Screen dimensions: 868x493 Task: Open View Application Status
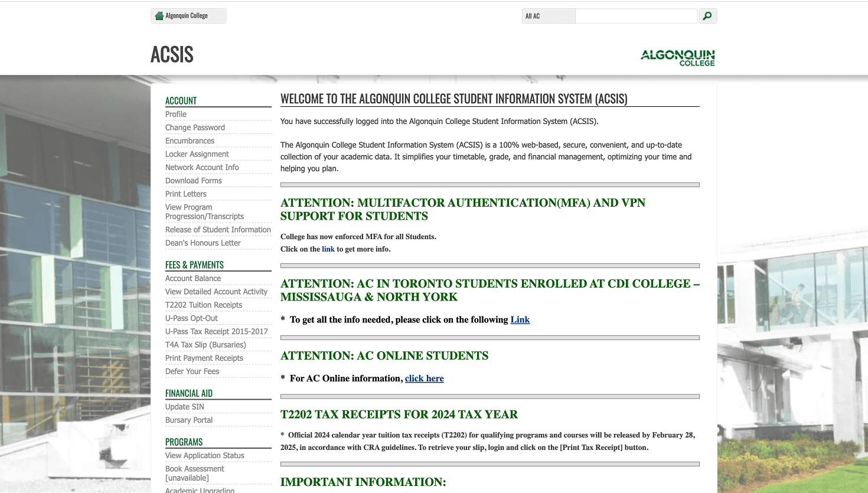tap(205, 455)
